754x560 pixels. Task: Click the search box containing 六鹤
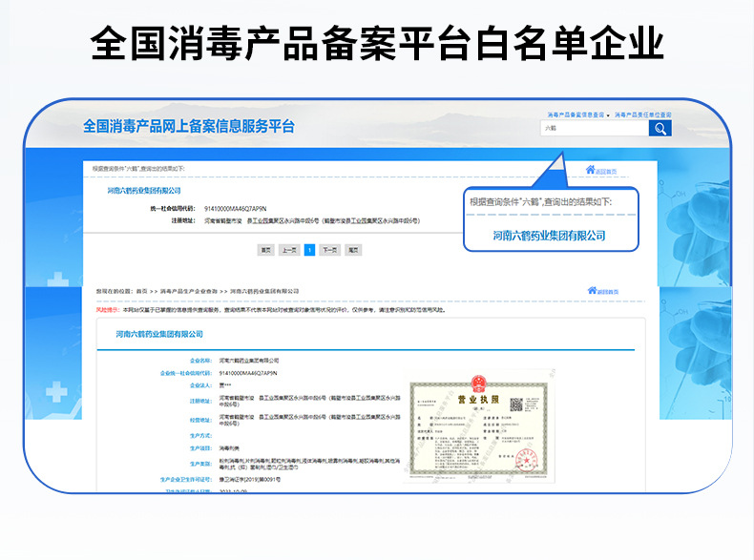(x=595, y=129)
